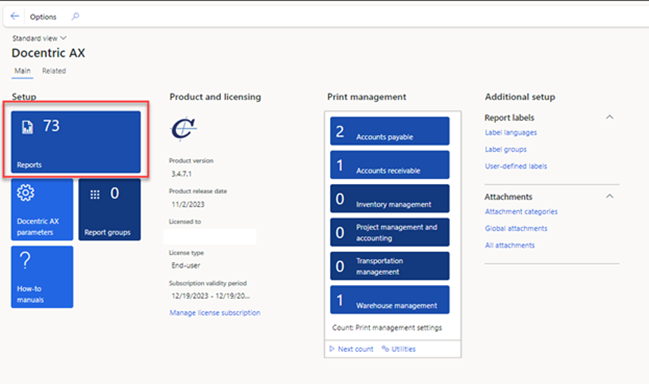Click product release date 11/2/2023
Image resolution: width=649 pixels, height=384 pixels.
pyautogui.click(x=188, y=204)
